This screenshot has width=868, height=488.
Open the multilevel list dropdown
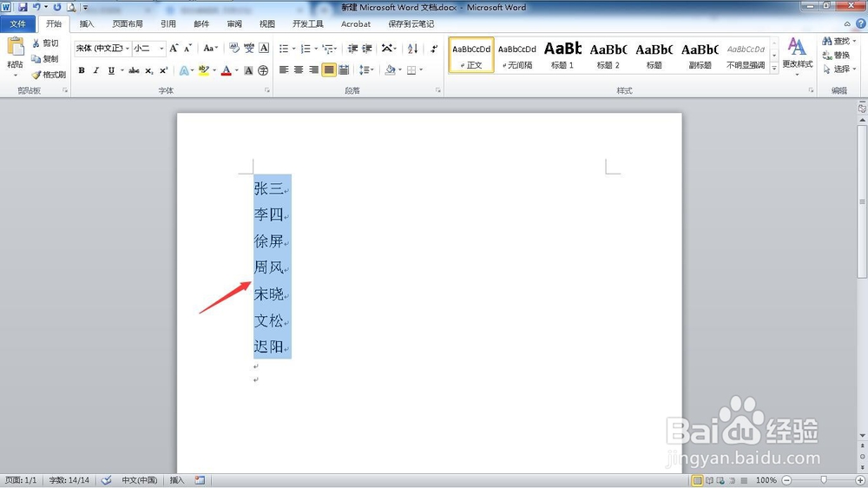[337, 49]
